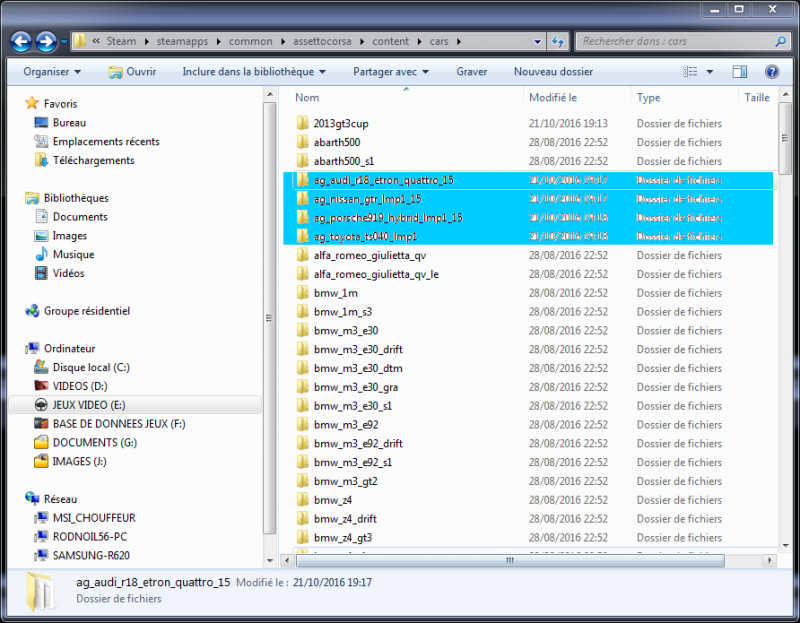800x623 pixels.
Task: Select the ag_nissan_gtr_lmp1_15 folder icon
Action: pyautogui.click(x=303, y=198)
